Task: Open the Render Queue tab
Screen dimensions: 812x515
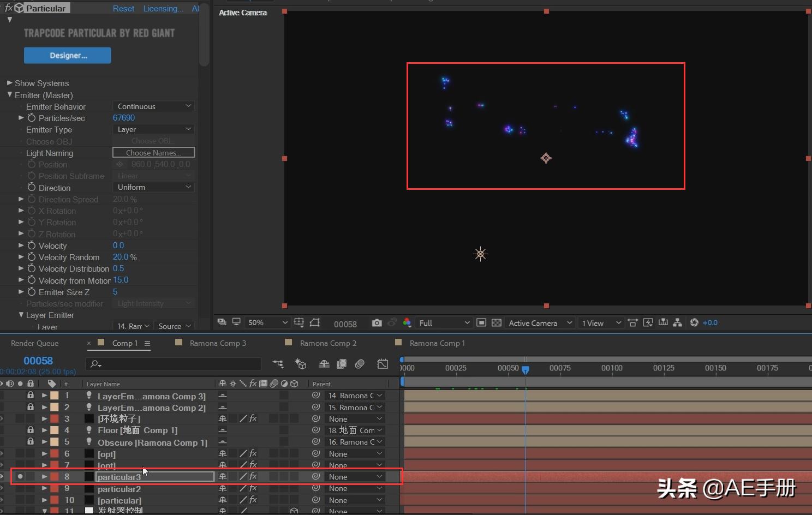Action: 34,343
